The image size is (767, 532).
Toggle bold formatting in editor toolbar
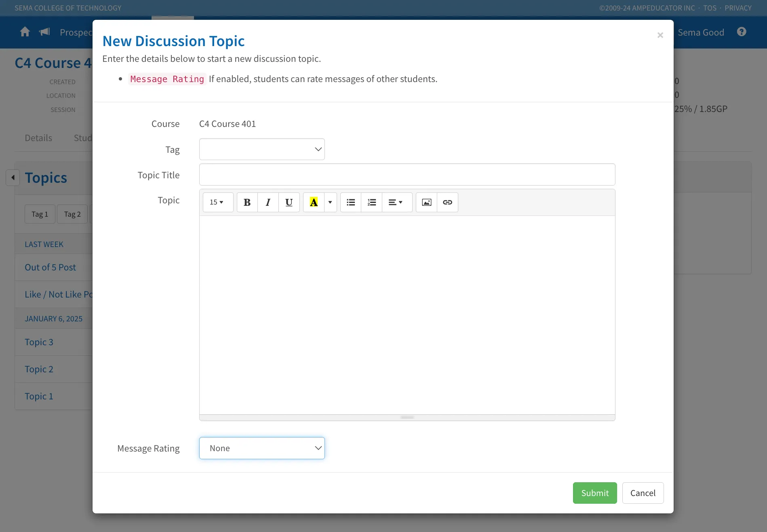tap(247, 202)
